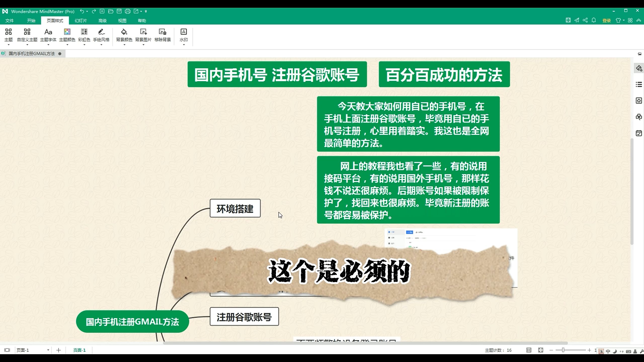Expand the 水印 dropdown arrow

tap(184, 45)
